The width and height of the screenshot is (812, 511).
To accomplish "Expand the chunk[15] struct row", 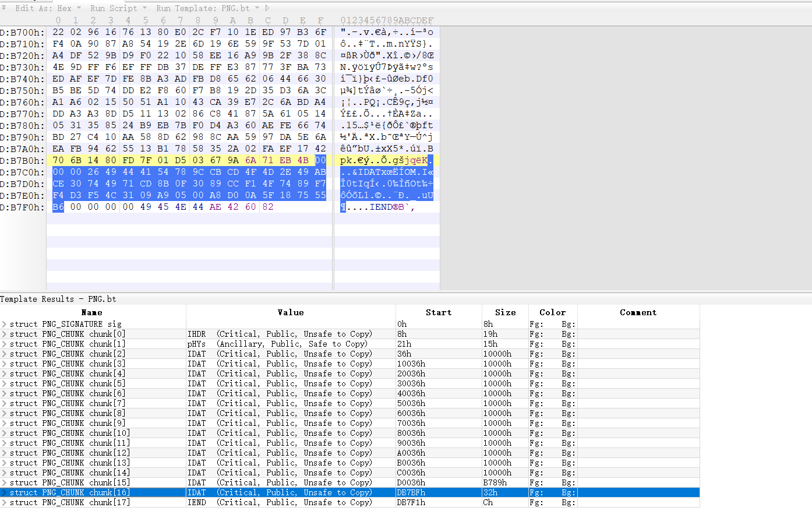I will coord(4,483).
